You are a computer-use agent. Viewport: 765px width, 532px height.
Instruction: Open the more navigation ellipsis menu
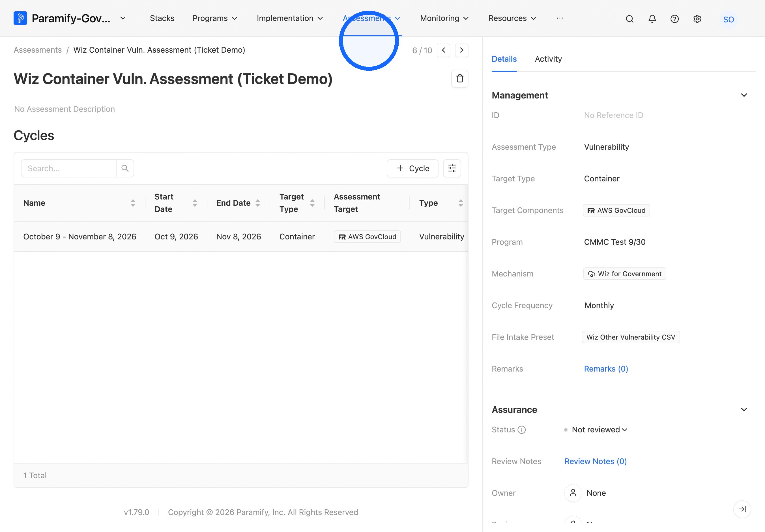[x=560, y=18]
